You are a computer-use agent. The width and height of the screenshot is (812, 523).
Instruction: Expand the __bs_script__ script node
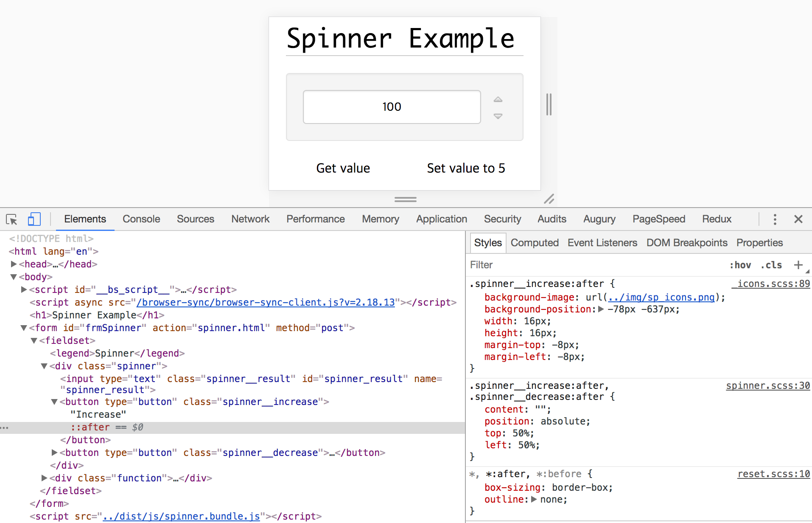click(24, 290)
